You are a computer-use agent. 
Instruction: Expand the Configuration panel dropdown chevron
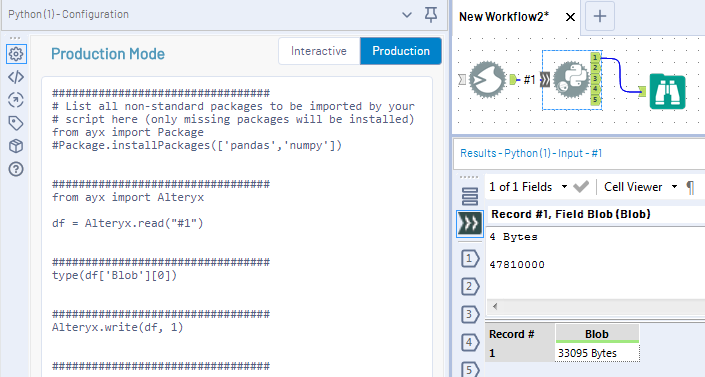coord(407,15)
